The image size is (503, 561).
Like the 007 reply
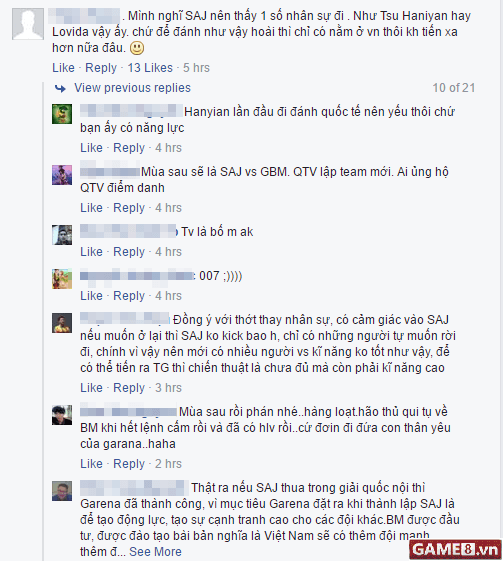(91, 296)
